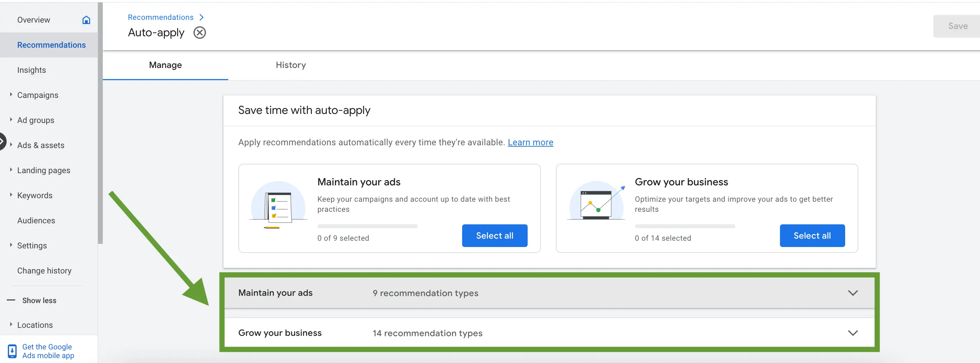Click Select all for Maintain your ads

[x=495, y=235]
